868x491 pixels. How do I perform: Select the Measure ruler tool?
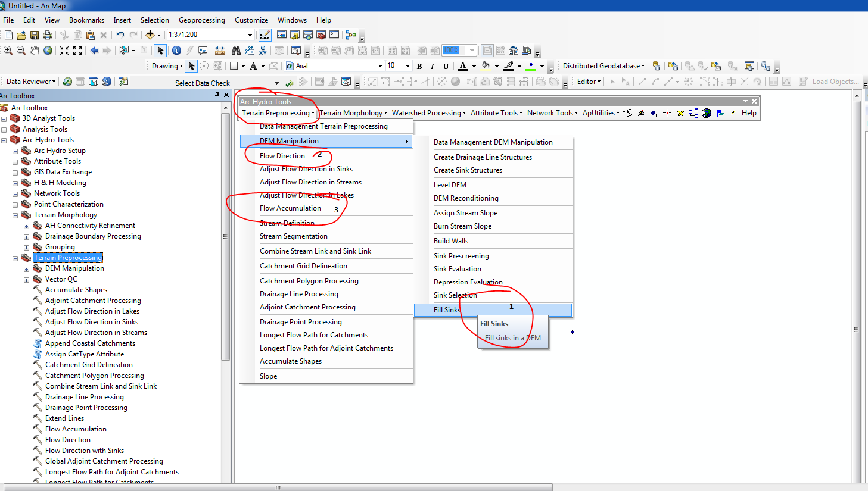pos(220,51)
